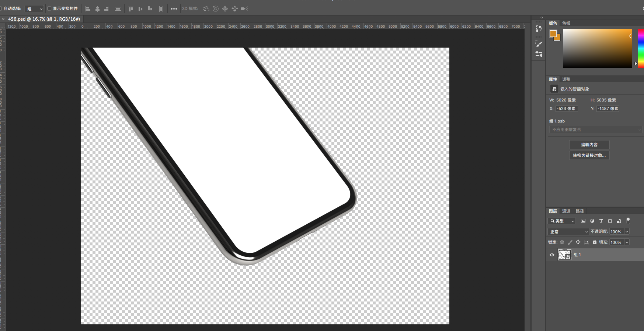Enable the 显示变换控件 checkbox
The width and height of the screenshot is (644, 331).
coord(49,8)
